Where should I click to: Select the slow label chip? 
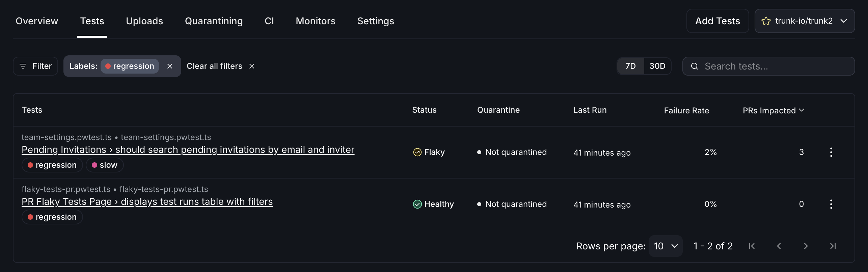pos(105,165)
